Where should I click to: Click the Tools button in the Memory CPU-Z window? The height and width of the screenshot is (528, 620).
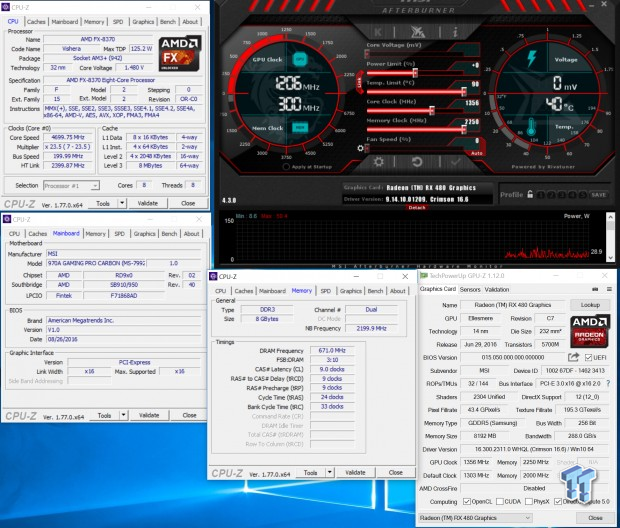tap(310, 472)
